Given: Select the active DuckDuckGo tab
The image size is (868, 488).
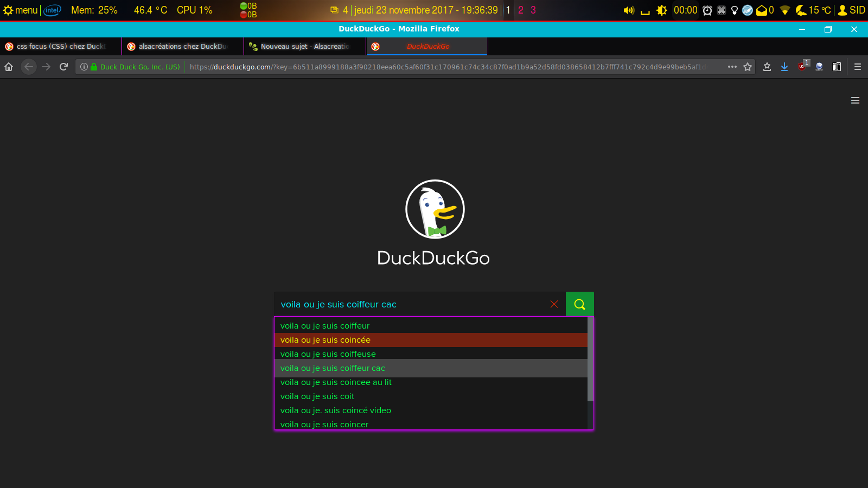Looking at the screenshot, I should pyautogui.click(x=427, y=46).
